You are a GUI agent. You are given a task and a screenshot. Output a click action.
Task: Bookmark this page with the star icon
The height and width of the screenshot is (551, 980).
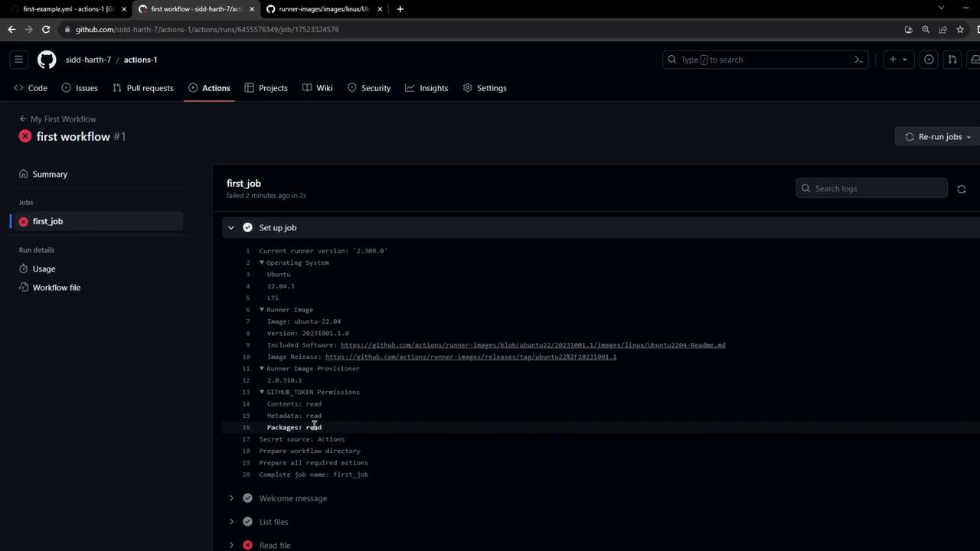click(961, 29)
